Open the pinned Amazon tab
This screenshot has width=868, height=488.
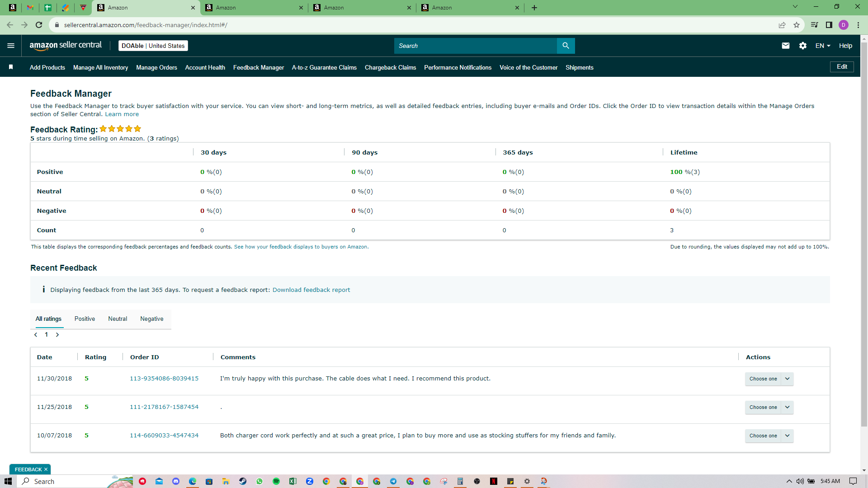13,8
